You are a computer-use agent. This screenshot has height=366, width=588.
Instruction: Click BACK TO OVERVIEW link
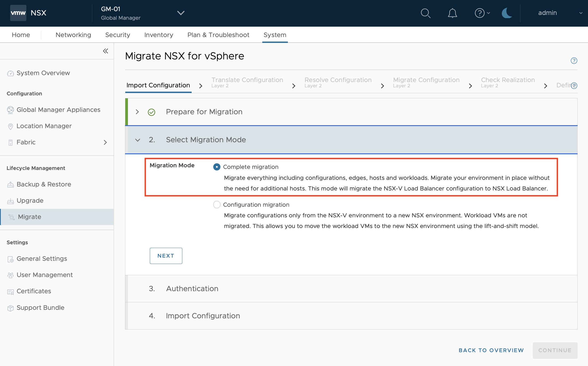point(491,350)
